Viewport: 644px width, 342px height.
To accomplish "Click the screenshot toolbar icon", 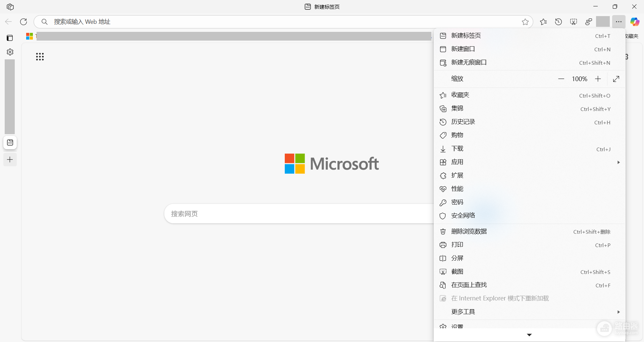I will tap(574, 22).
